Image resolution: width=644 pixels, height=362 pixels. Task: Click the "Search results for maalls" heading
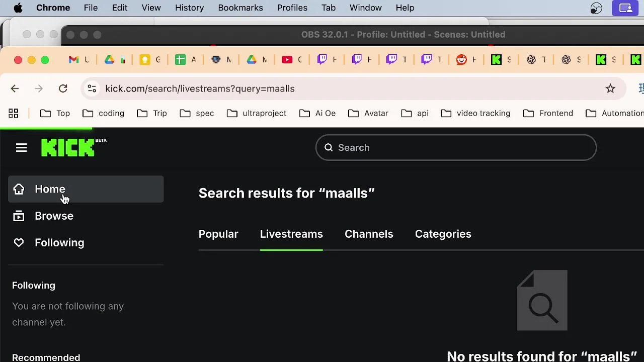(287, 194)
